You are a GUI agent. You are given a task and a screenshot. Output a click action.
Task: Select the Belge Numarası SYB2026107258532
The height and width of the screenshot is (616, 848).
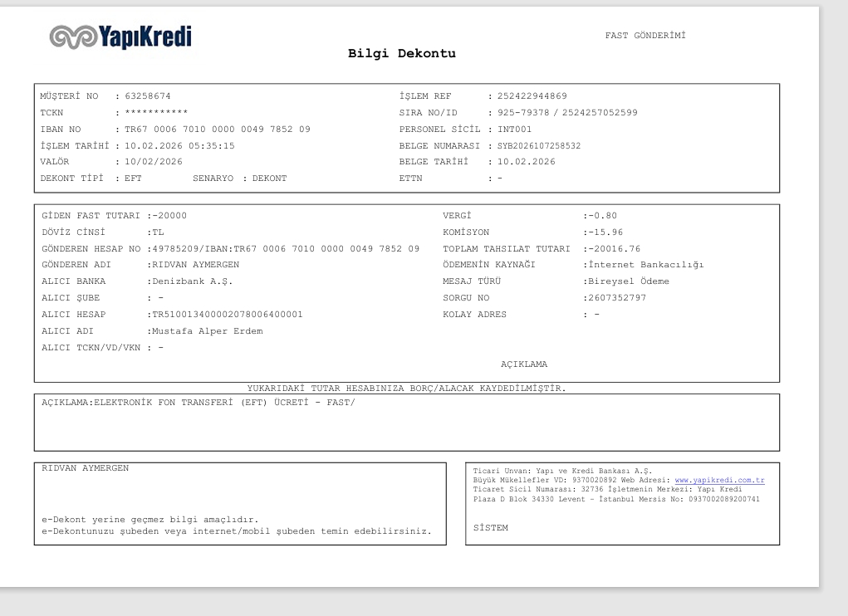(x=539, y=146)
